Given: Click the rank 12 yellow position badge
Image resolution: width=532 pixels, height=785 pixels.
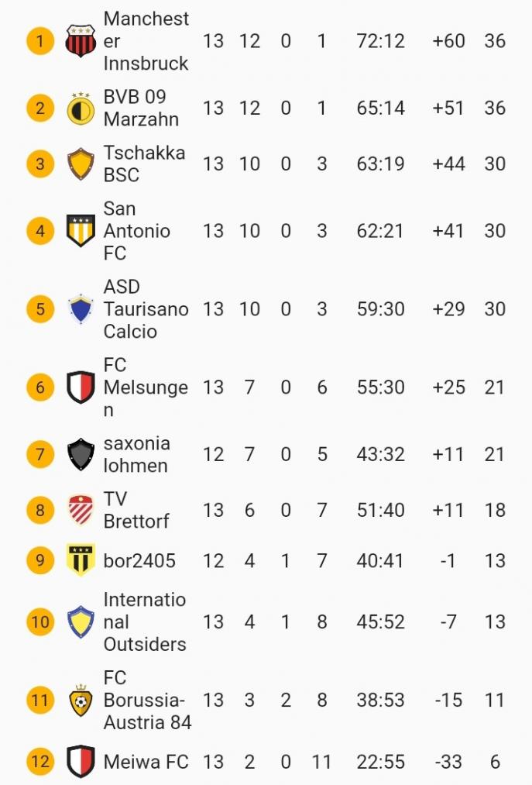Looking at the screenshot, I should point(40,762).
